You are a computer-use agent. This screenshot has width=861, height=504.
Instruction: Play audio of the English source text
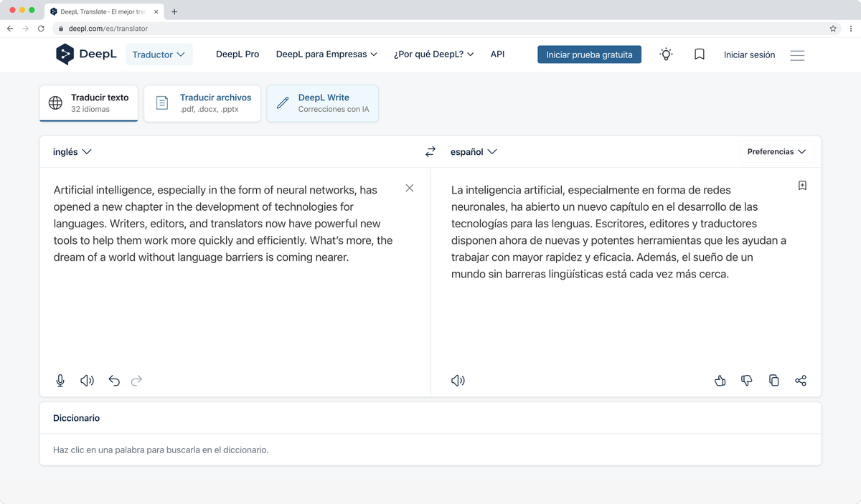tap(87, 380)
